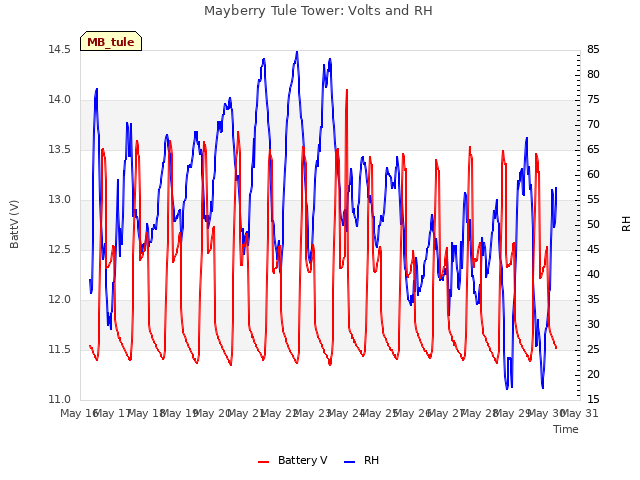Viewport: 640px width, 480px height.
Task: Click the 50 right axis tick label
Action: [x=593, y=225]
